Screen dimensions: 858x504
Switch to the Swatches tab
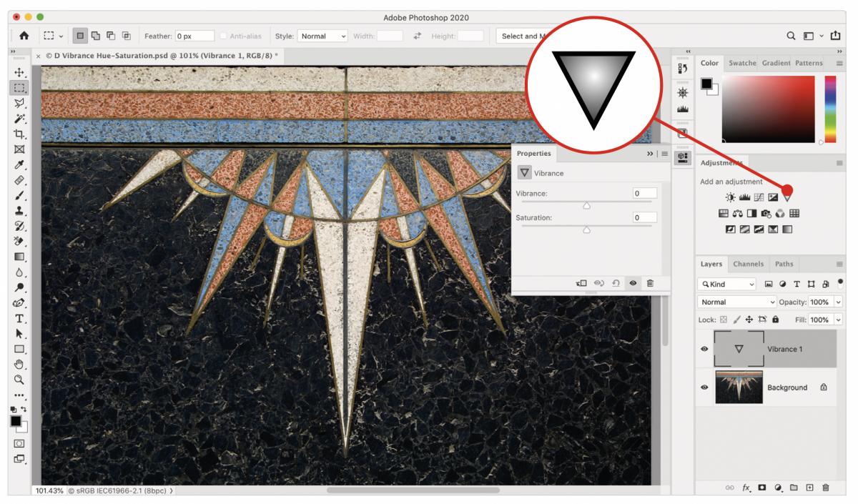[742, 63]
